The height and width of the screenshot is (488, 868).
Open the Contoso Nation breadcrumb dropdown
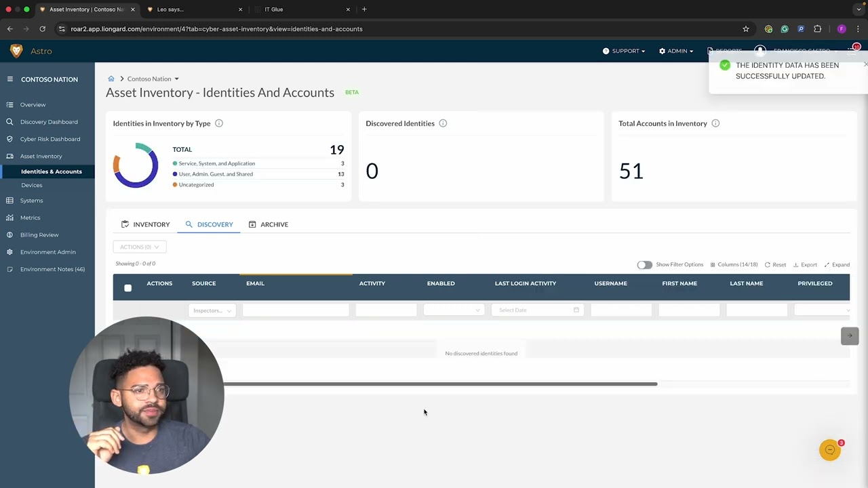pos(153,79)
